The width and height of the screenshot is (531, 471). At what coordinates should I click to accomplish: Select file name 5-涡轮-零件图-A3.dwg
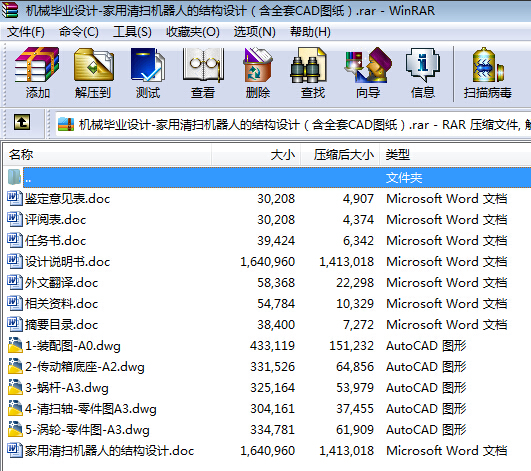click(x=87, y=430)
